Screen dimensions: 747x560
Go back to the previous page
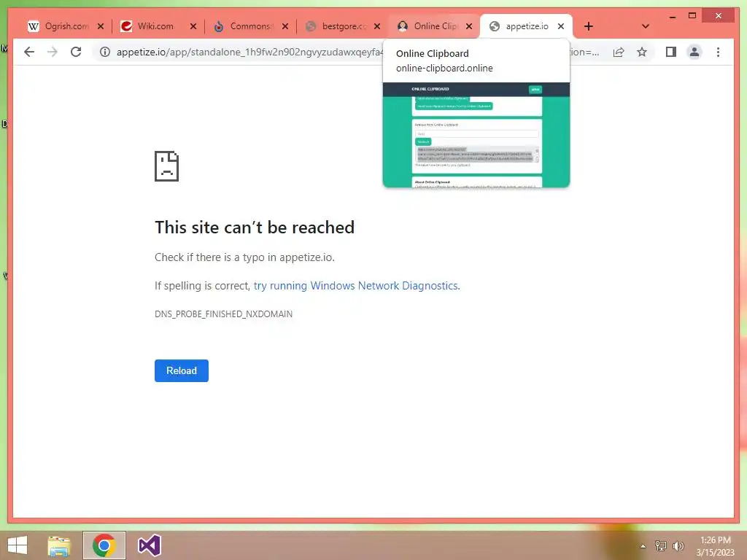(x=29, y=52)
